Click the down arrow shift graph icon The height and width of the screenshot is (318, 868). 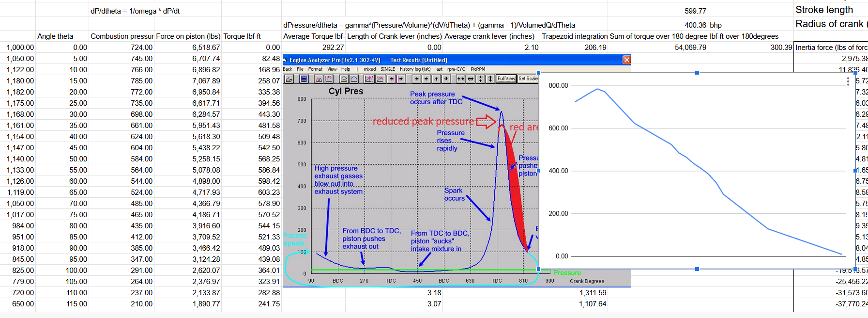(446, 79)
